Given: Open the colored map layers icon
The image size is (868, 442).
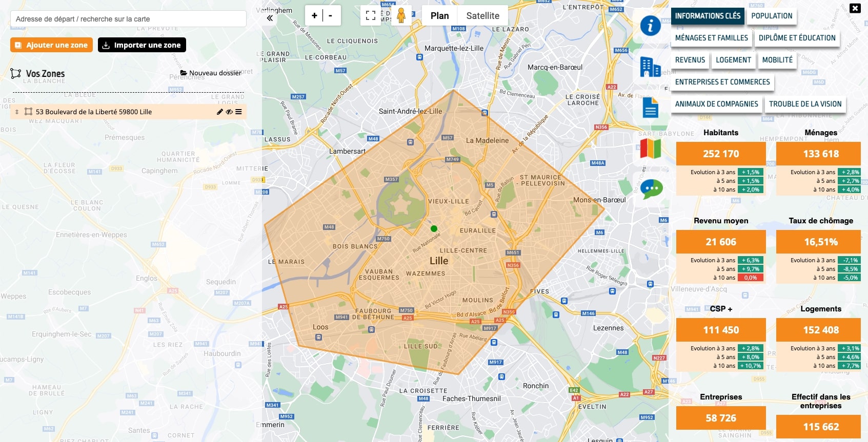Looking at the screenshot, I should click(x=650, y=149).
